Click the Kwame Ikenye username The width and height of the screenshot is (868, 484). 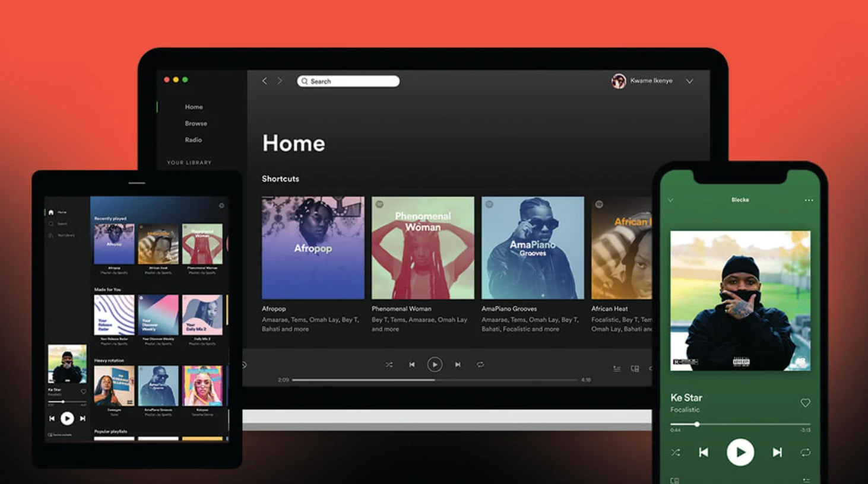point(651,81)
